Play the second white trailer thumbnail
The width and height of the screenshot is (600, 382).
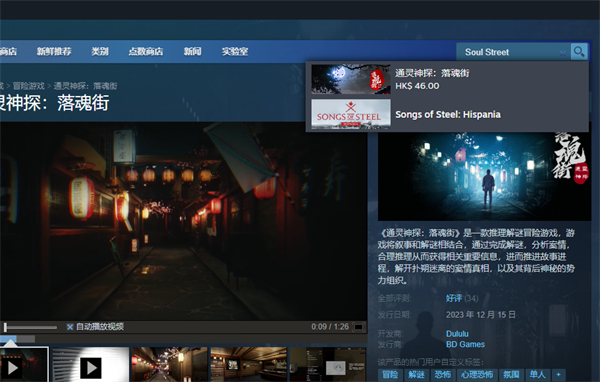click(x=90, y=365)
